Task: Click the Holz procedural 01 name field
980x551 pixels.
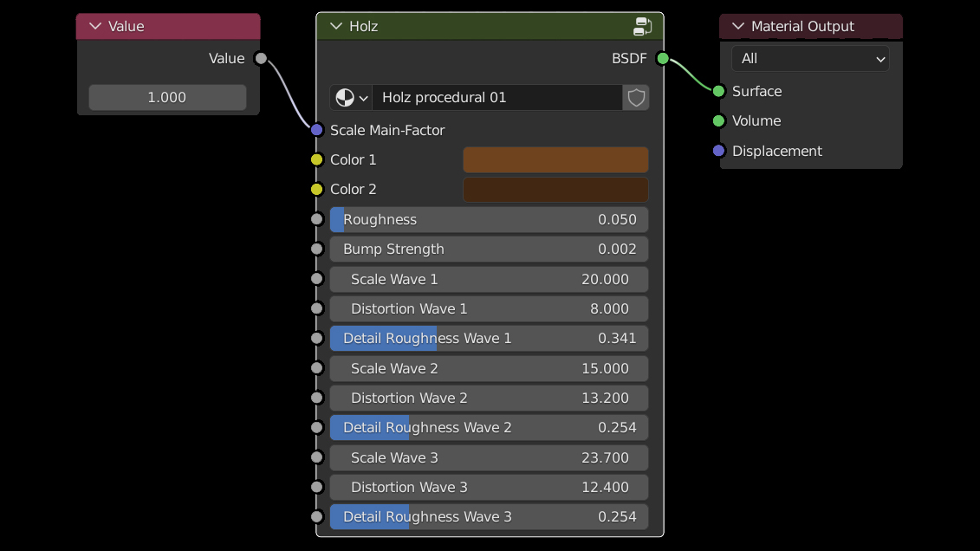Action: pyautogui.click(x=497, y=97)
